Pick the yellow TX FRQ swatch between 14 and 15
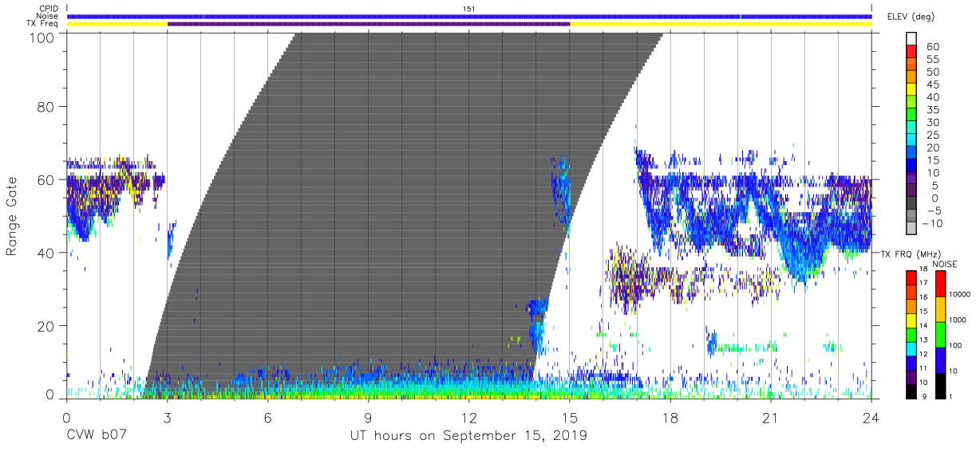Screen dimensions: 980x452 [911, 320]
